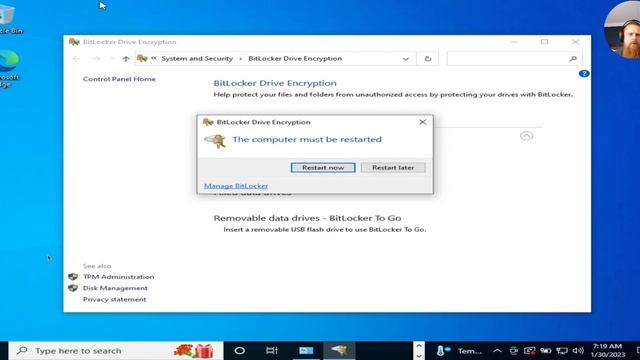This screenshot has height=360, width=640.
Task: Click Restart now button
Action: [323, 168]
